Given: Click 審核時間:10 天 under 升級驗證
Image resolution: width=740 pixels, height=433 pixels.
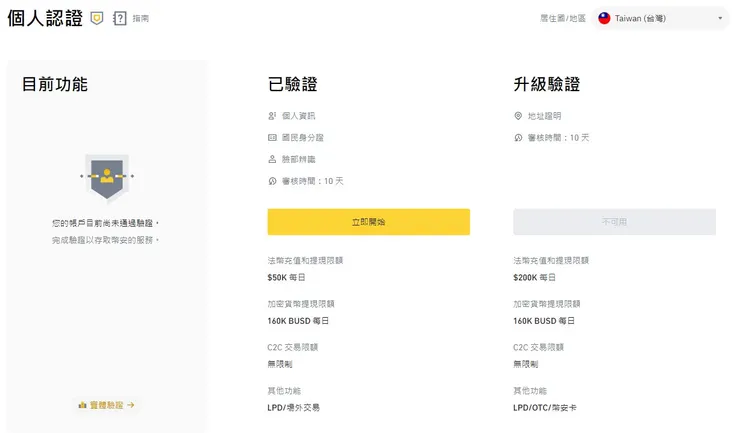Looking at the screenshot, I should 559,137.
